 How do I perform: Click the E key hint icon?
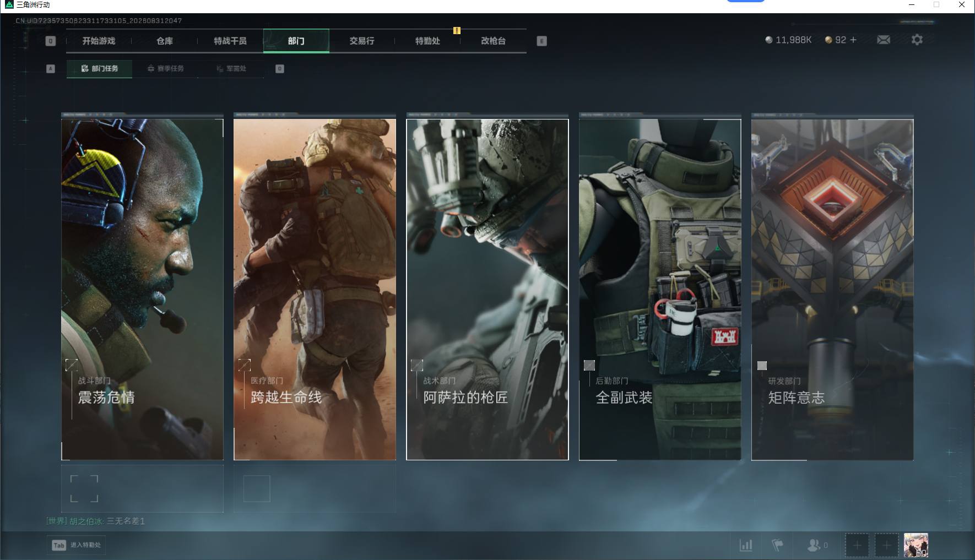[x=541, y=41]
